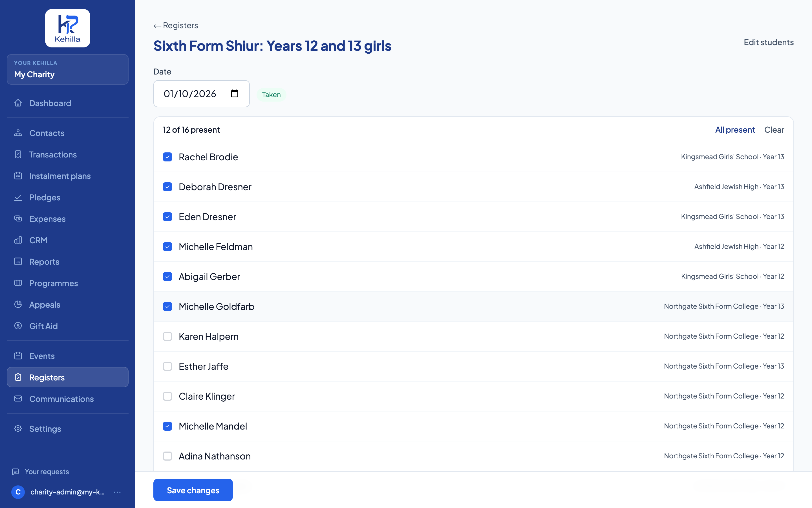Click the Transactions receipt icon
Viewport: 812px width, 508px height.
(x=18, y=154)
